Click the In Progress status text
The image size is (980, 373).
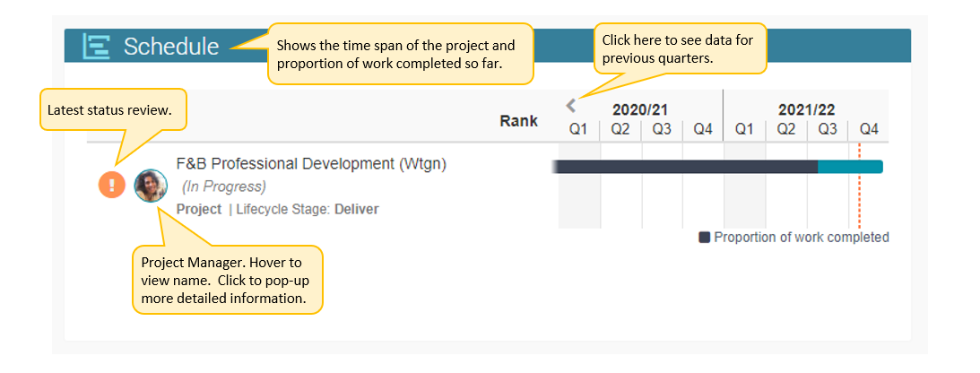coord(224,186)
